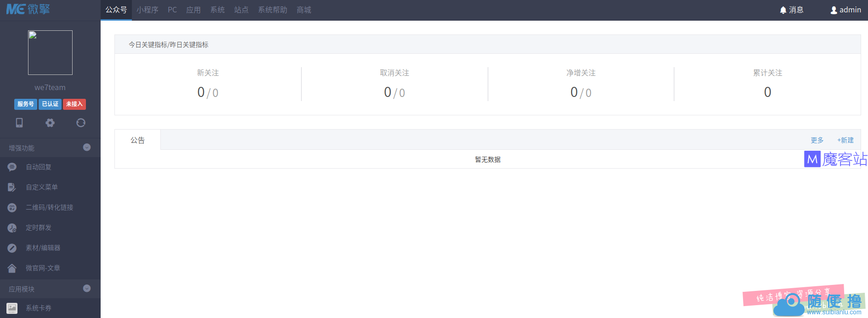Click the 系统卡券 card icon
Image resolution: width=868 pixels, height=318 pixels.
coord(12,308)
